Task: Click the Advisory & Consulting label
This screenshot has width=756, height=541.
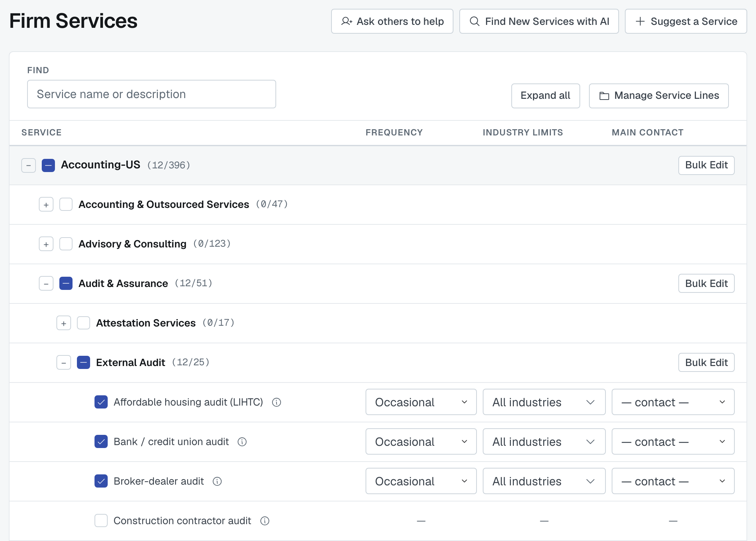Action: pos(133,244)
